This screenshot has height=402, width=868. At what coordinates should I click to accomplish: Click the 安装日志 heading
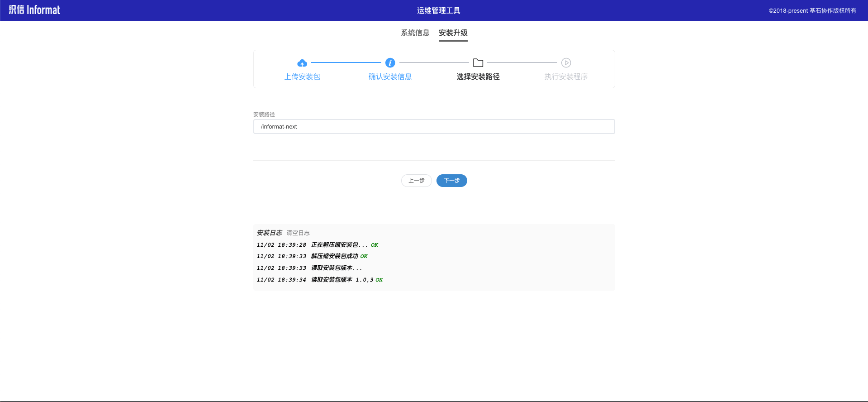[269, 233]
